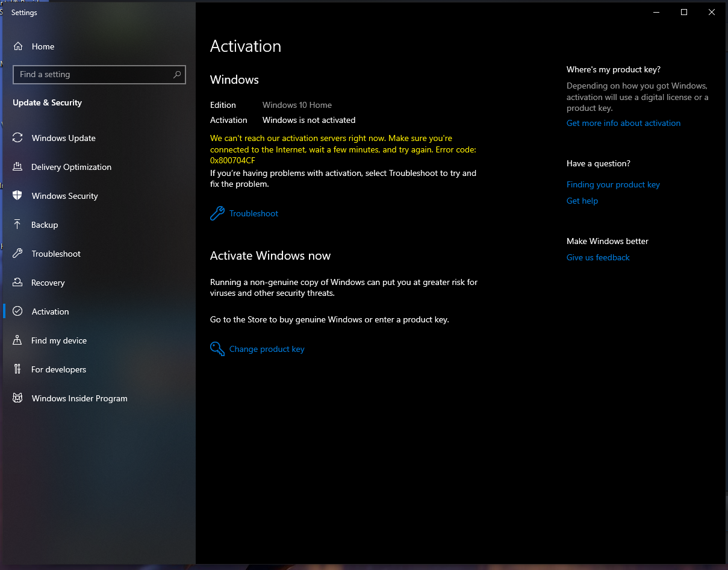Click the yellow error code 0x800704CF text
The width and height of the screenshot is (728, 570).
click(x=232, y=160)
